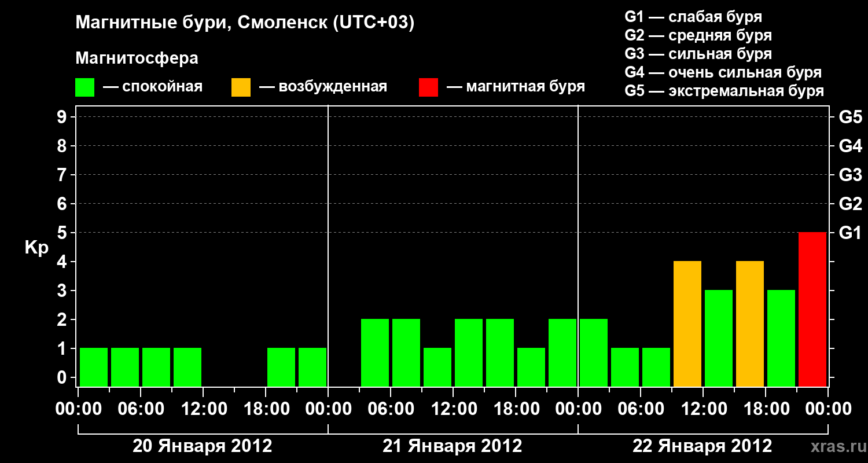Viewport: 868px width, 463px height.
Task: Click the Kp 1 bar at 00:00–03:00, 20 January
Action: (94, 367)
